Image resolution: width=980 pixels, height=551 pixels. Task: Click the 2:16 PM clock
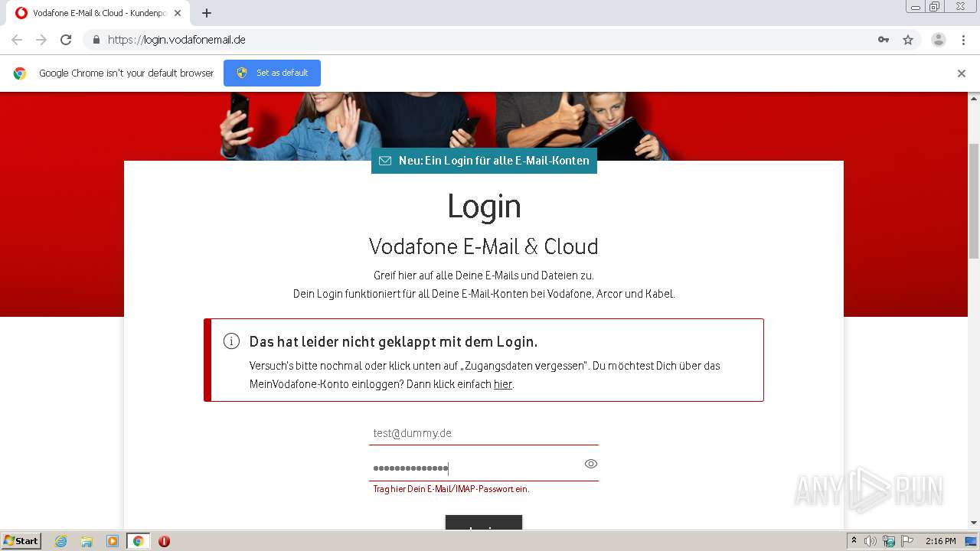pyautogui.click(x=940, y=541)
